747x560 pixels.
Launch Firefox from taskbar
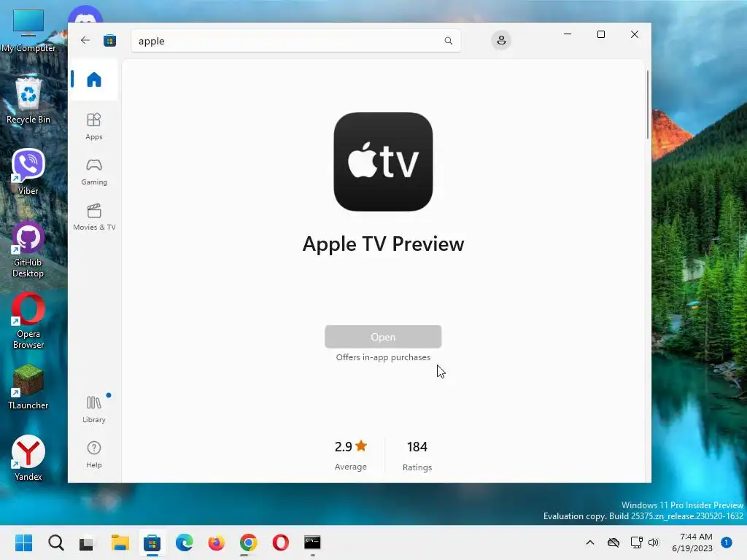point(216,542)
